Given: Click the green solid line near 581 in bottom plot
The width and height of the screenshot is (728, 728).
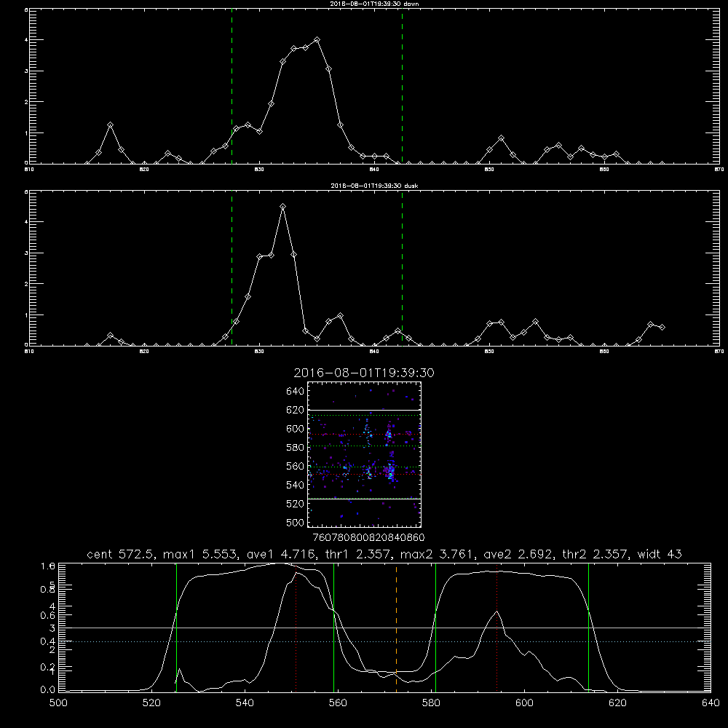Looking at the screenshot, I should click(435, 628).
